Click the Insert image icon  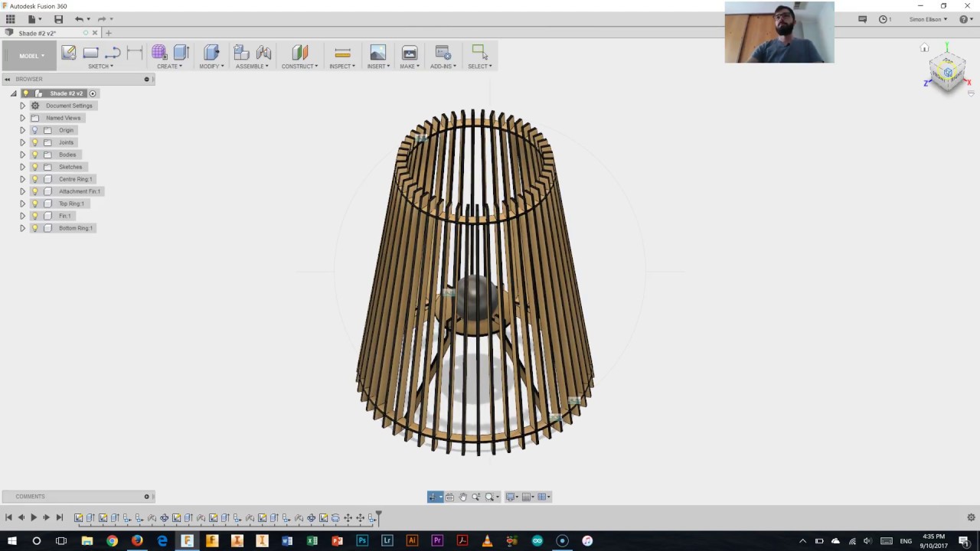(x=378, y=52)
